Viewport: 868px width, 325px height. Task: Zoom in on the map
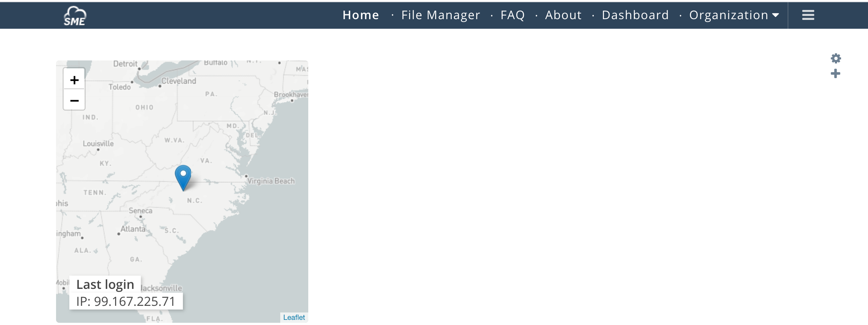pyautogui.click(x=74, y=80)
